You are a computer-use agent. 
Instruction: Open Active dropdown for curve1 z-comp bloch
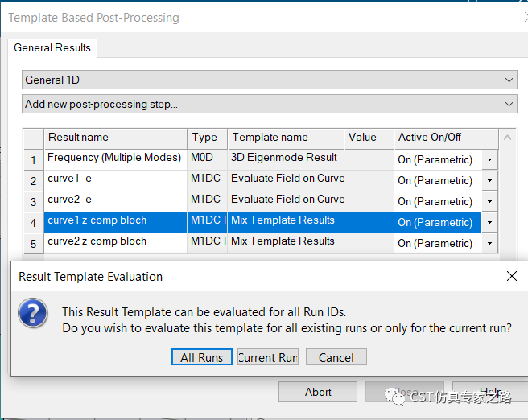tap(489, 222)
